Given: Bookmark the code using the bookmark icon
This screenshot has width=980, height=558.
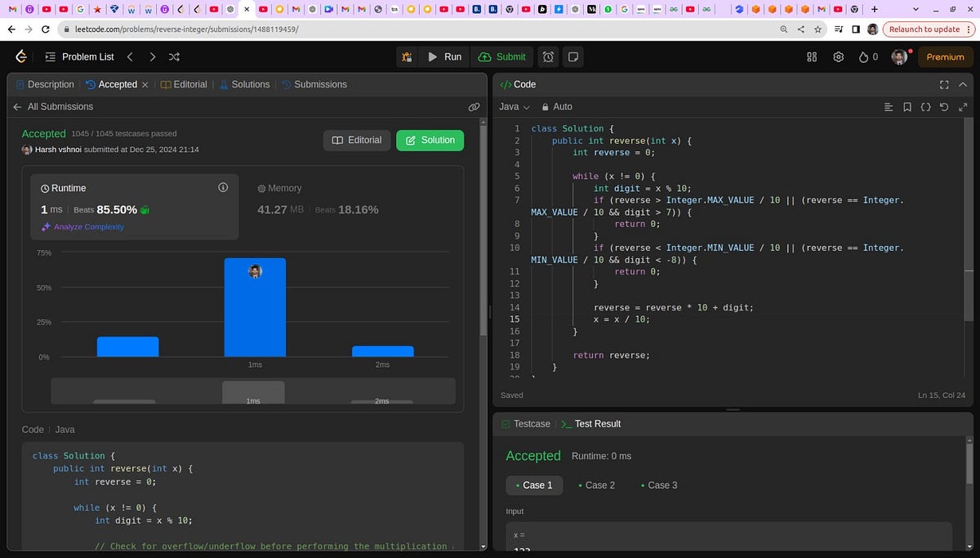Looking at the screenshot, I should coord(906,106).
